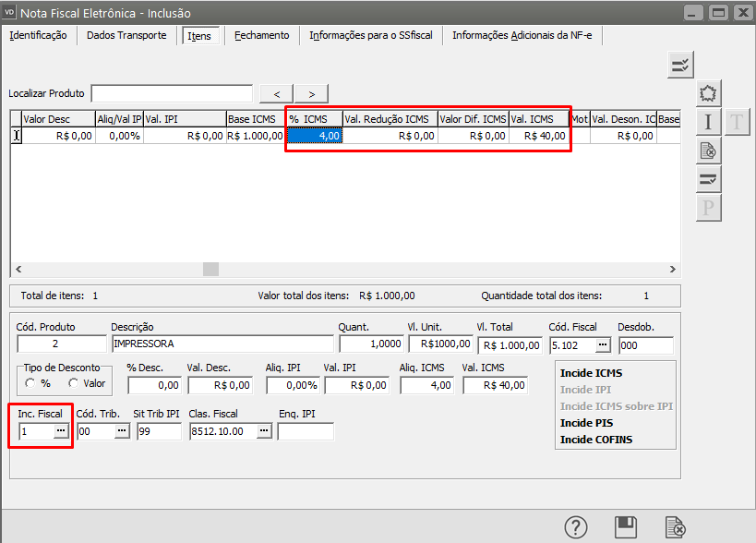
Task: Open help via the question mark icon
Action: coord(577,527)
